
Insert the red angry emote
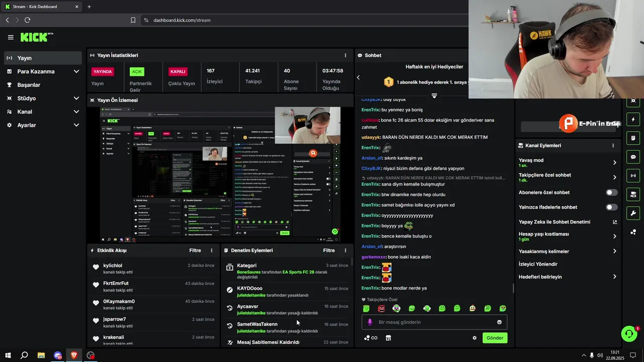tap(381, 308)
